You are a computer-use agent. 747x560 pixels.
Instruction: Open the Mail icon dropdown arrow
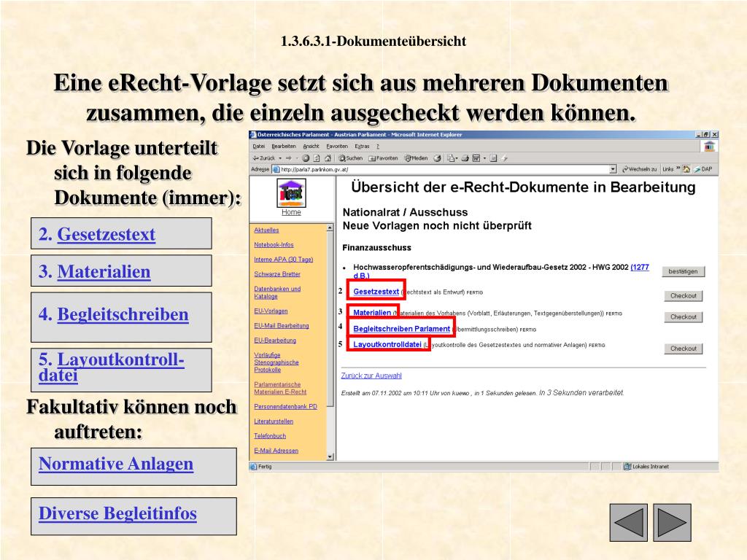coord(457,158)
